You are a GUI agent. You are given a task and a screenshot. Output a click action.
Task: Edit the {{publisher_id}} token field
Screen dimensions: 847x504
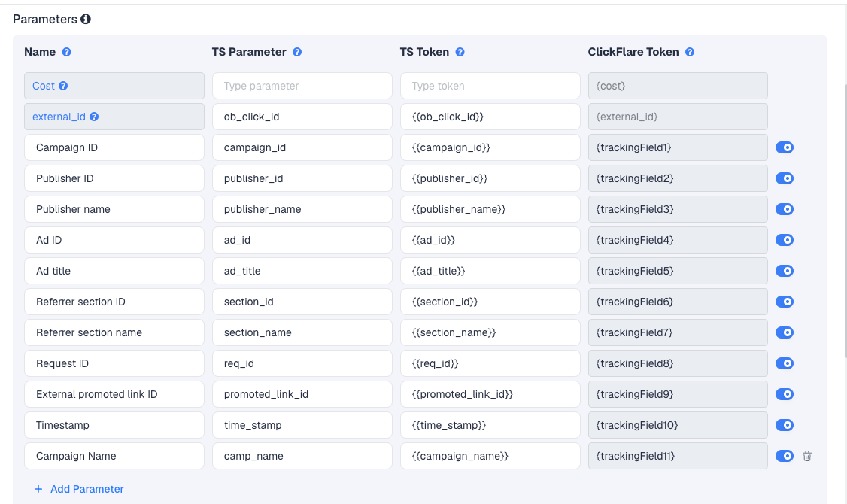click(x=490, y=178)
